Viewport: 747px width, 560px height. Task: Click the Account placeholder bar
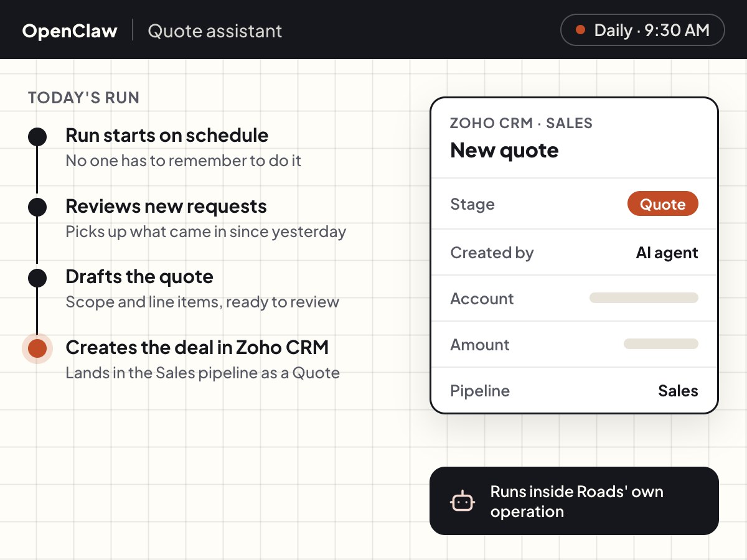[644, 298]
